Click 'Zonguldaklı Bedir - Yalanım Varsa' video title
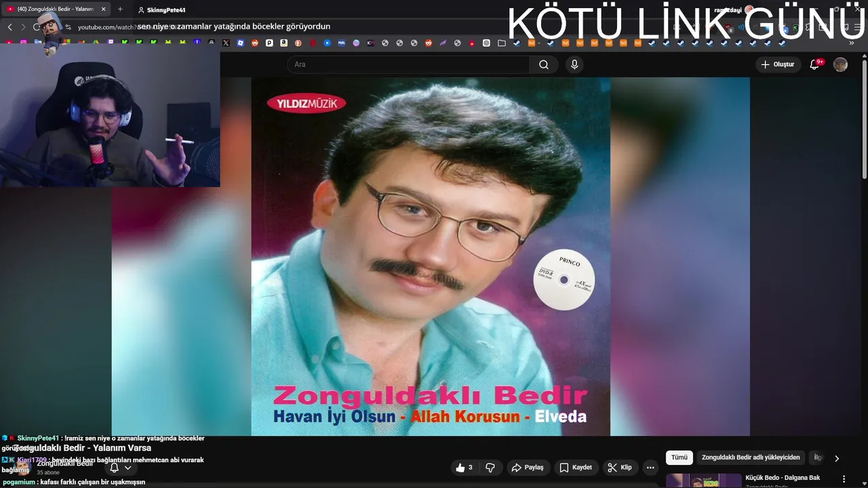 click(83, 448)
